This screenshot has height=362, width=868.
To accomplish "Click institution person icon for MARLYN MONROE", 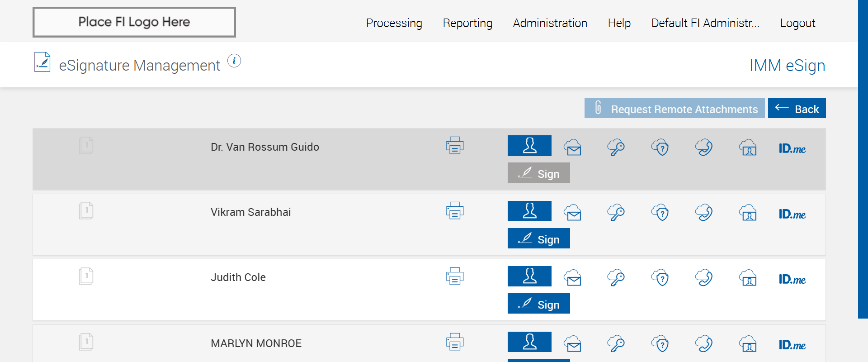I will (x=748, y=344).
